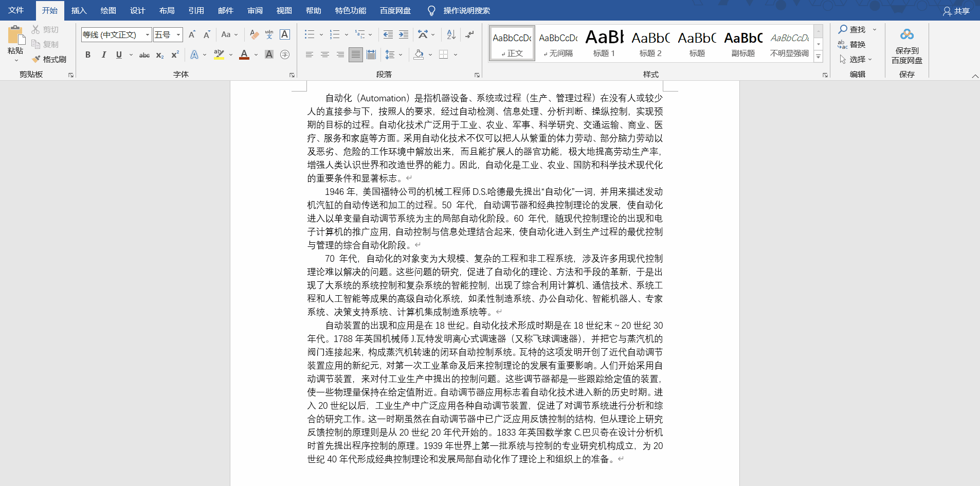Click the sort icon in paragraph group
Viewport: 980px width, 486px height.
click(451, 34)
